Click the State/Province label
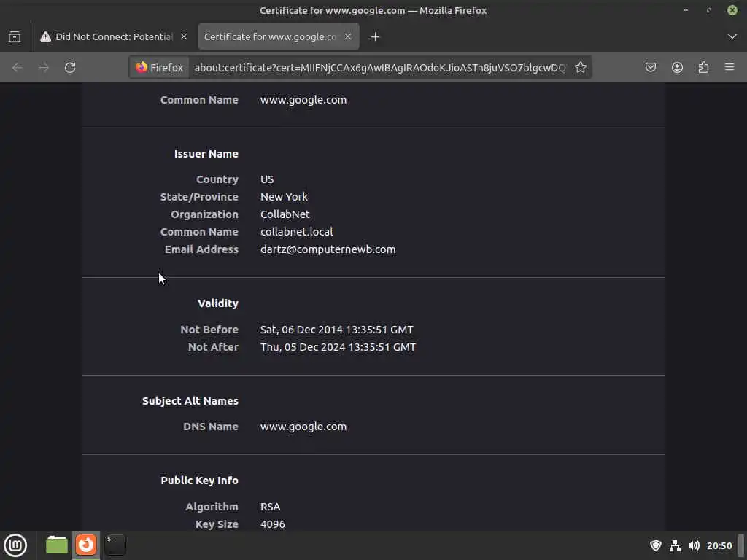 click(x=199, y=197)
